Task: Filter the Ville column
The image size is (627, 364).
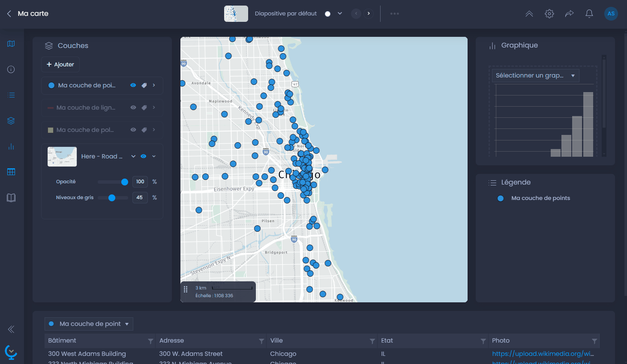Action: point(372,341)
